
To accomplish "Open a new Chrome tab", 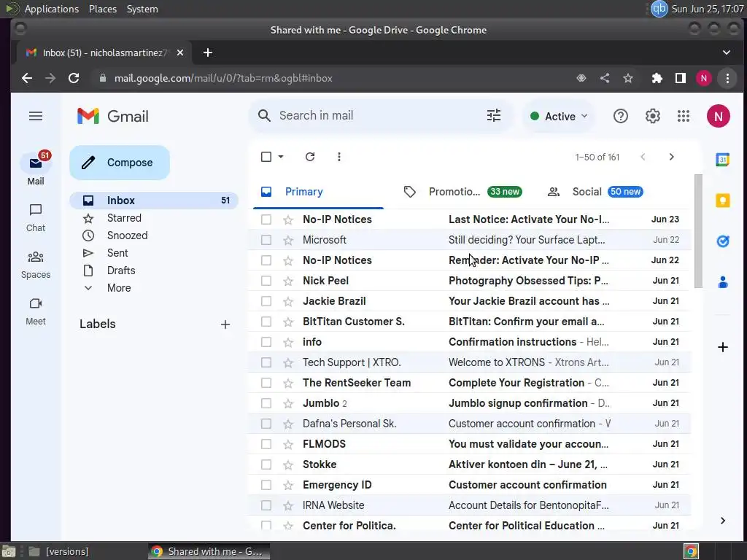I will (x=208, y=52).
